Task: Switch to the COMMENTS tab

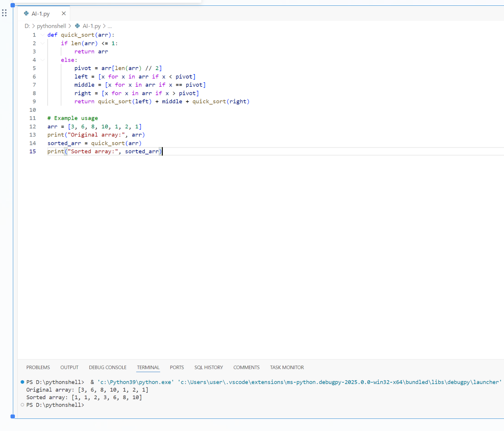Action: [246, 367]
